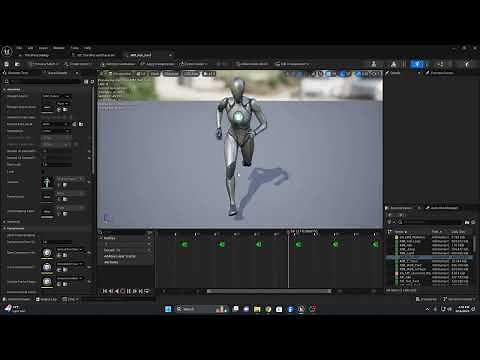
Task: Open the Show viewport dropdown
Action: (x=154, y=74)
